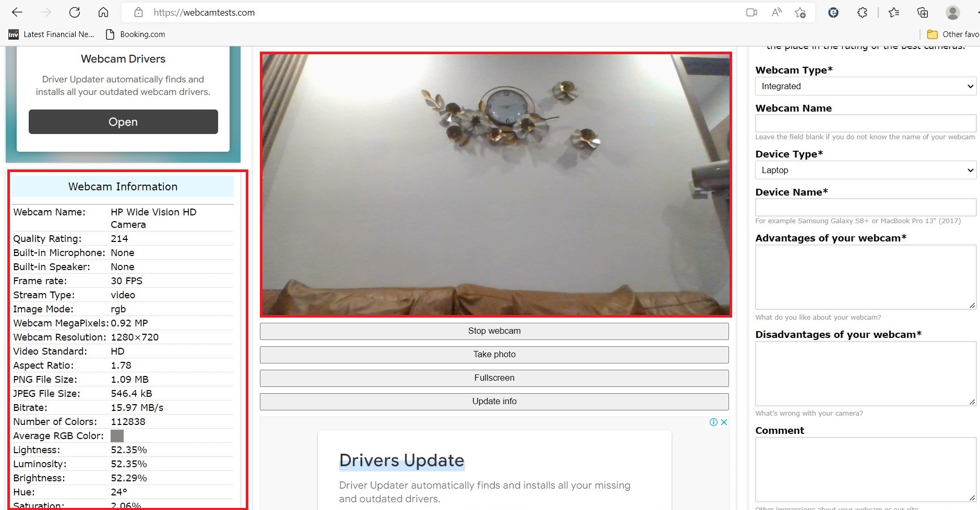980x510 pixels.
Task: Open the browser profile avatar
Action: 953,13
